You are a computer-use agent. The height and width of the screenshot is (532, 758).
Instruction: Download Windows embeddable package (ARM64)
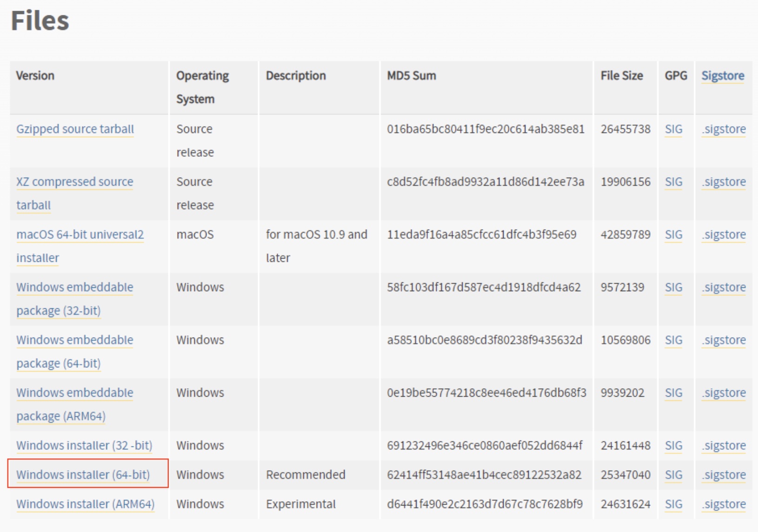tap(74, 404)
